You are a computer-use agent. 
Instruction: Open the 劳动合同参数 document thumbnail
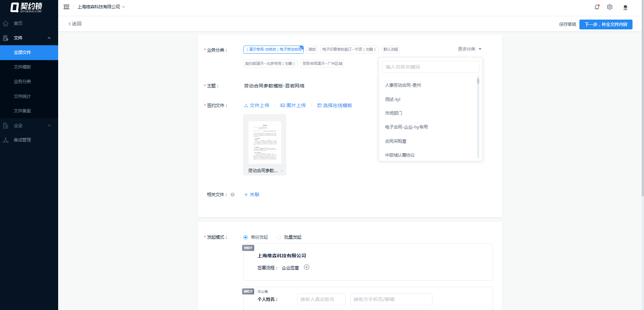(x=265, y=142)
